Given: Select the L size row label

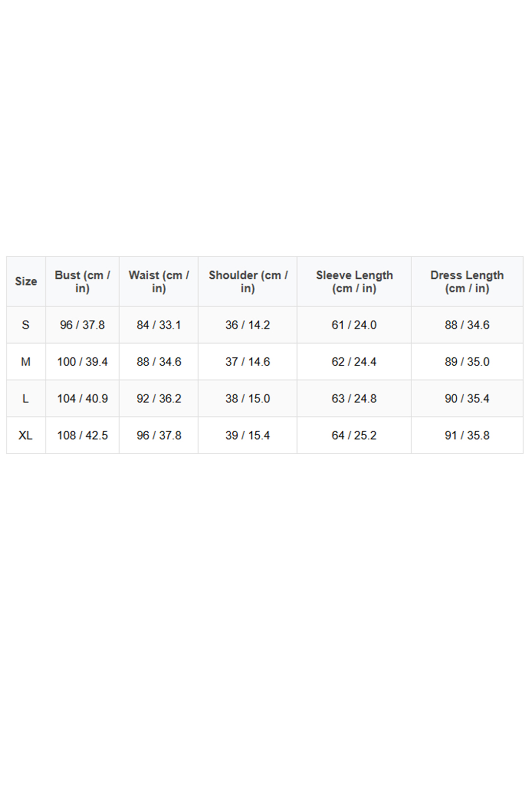Looking at the screenshot, I should coord(26,399).
